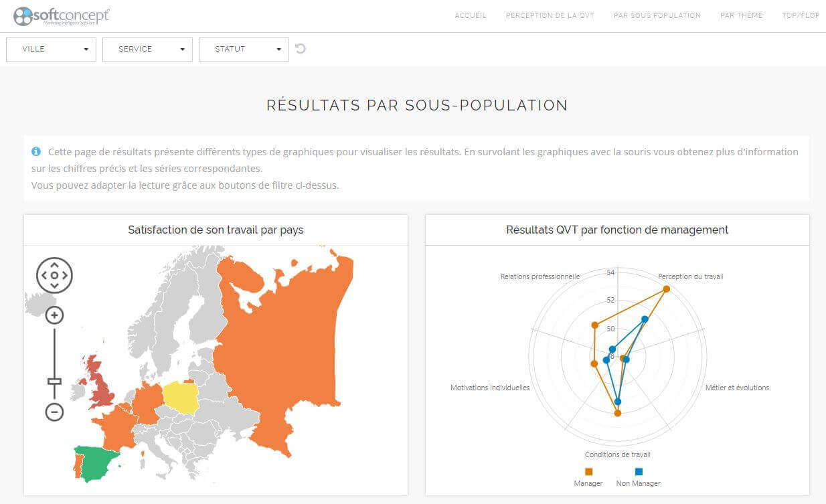Screen dimensions: 826x504
Task: Click the home center of the map navigation pad
Action: tap(54, 275)
